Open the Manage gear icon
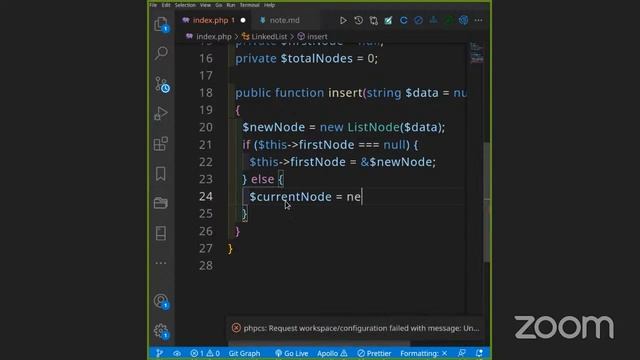640x360 pixels. [161, 331]
